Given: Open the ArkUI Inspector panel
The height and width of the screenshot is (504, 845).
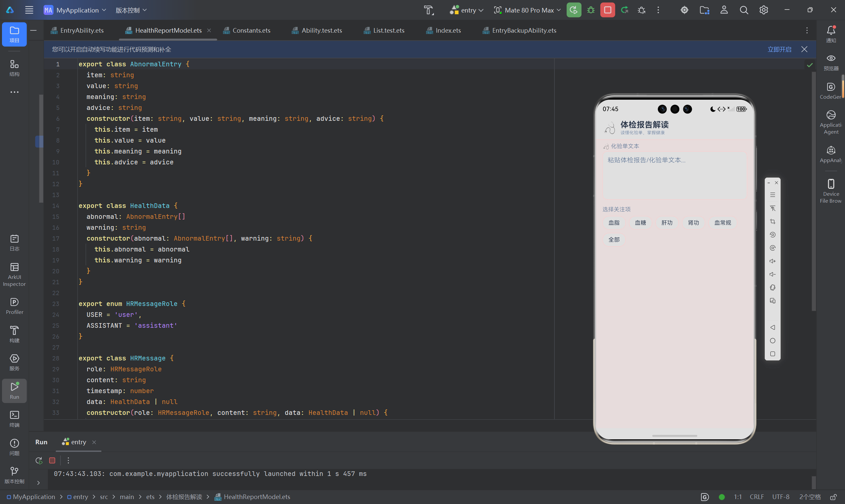Looking at the screenshot, I should [x=14, y=274].
